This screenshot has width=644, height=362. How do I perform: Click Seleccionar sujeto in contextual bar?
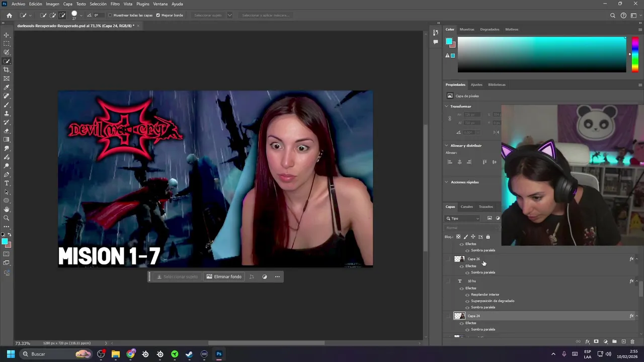(177, 277)
